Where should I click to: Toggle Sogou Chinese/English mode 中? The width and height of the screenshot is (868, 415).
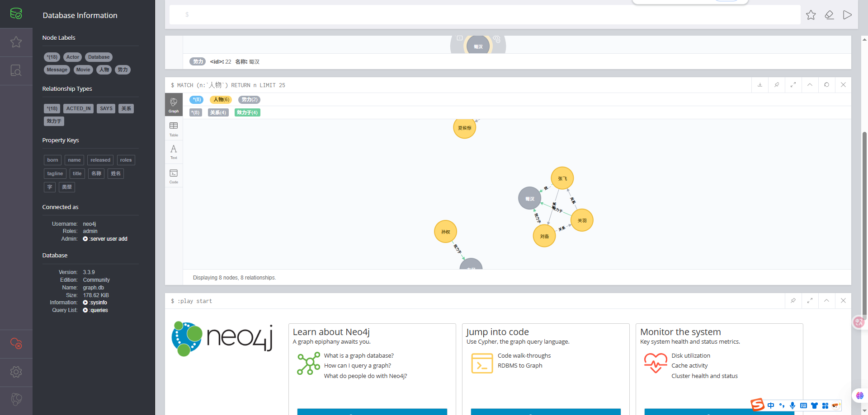[x=771, y=406]
